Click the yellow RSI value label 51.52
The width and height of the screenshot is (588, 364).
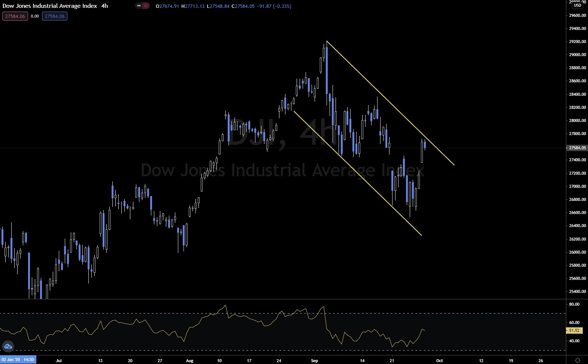574,330
